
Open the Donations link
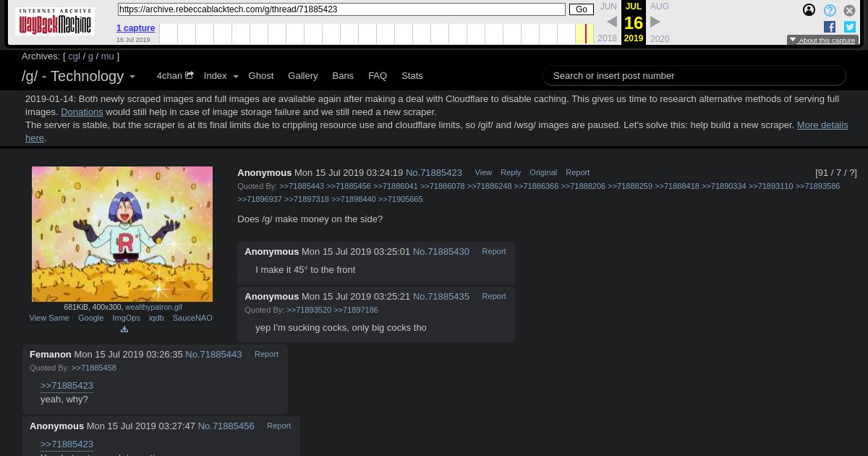pyautogui.click(x=82, y=111)
